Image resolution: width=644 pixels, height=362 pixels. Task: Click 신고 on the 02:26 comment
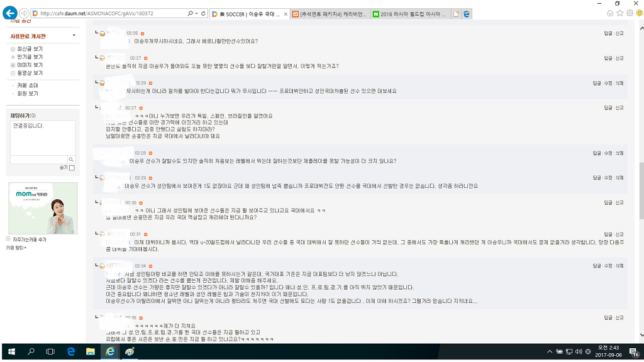coord(619,34)
